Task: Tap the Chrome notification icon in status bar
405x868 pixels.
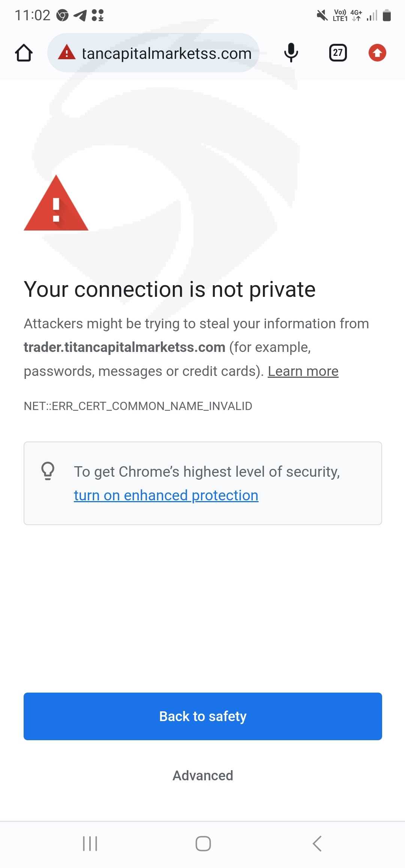Action: [x=62, y=15]
